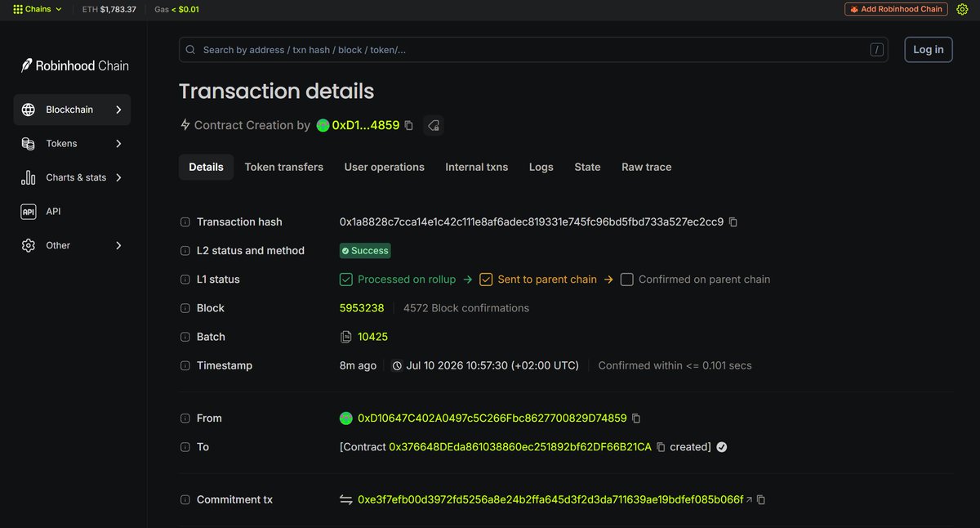Open the Chains dropdown menu
Image resolution: width=980 pixels, height=528 pixels.
[x=37, y=9]
